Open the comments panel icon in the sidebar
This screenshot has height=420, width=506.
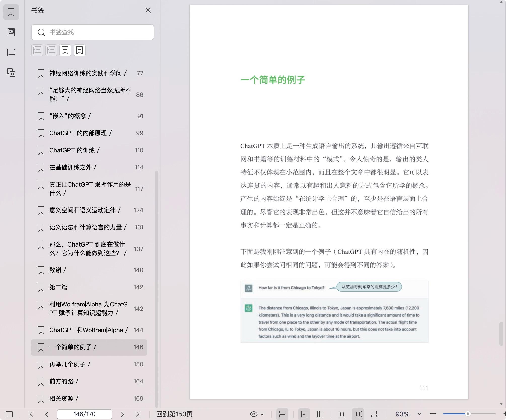[x=11, y=52]
